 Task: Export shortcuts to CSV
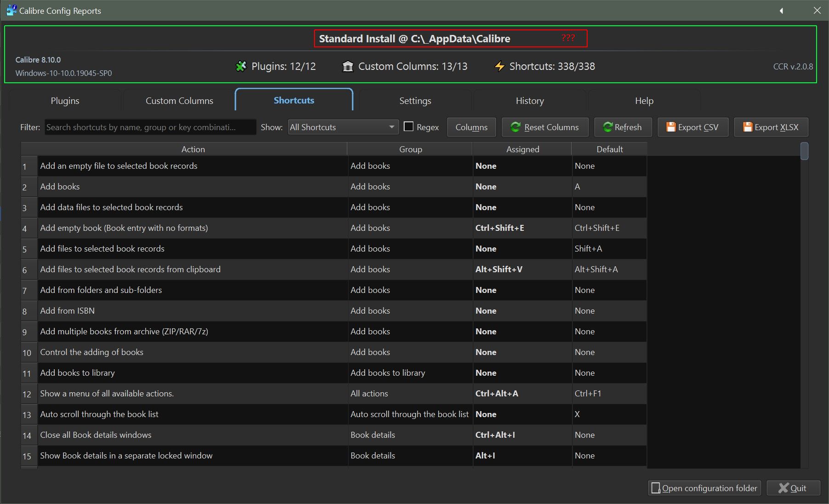click(x=693, y=127)
